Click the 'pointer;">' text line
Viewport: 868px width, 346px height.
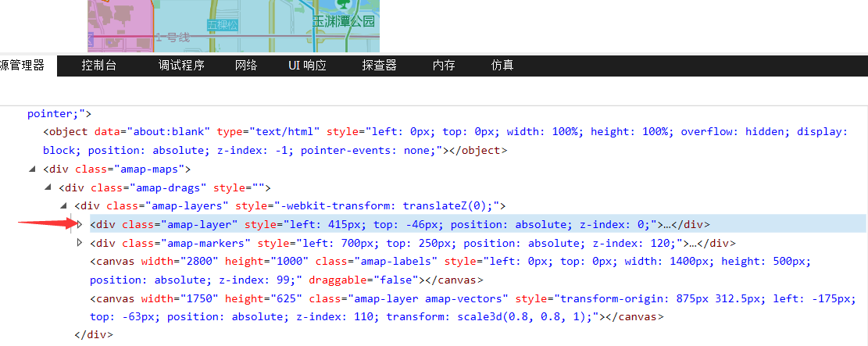click(x=59, y=113)
